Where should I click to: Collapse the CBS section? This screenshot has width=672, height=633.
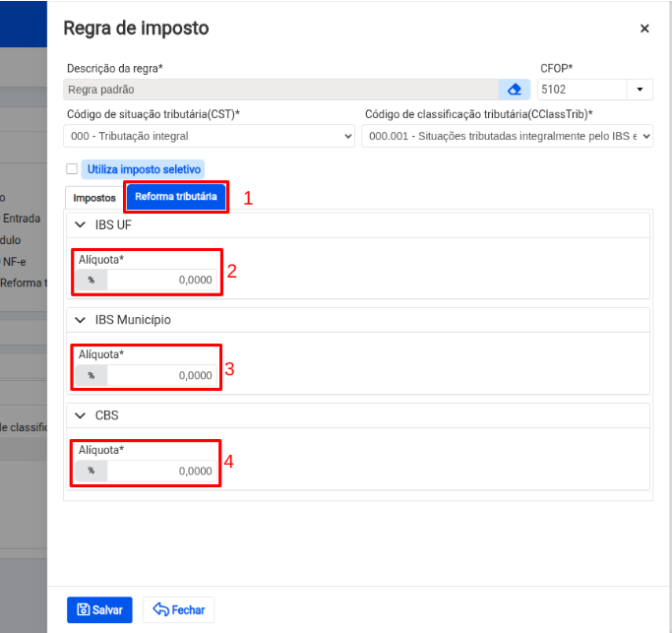(81, 415)
